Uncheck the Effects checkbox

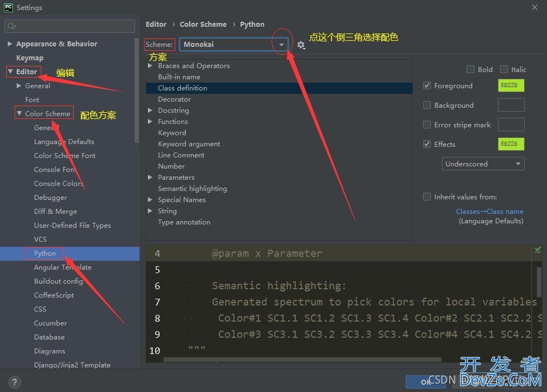426,144
